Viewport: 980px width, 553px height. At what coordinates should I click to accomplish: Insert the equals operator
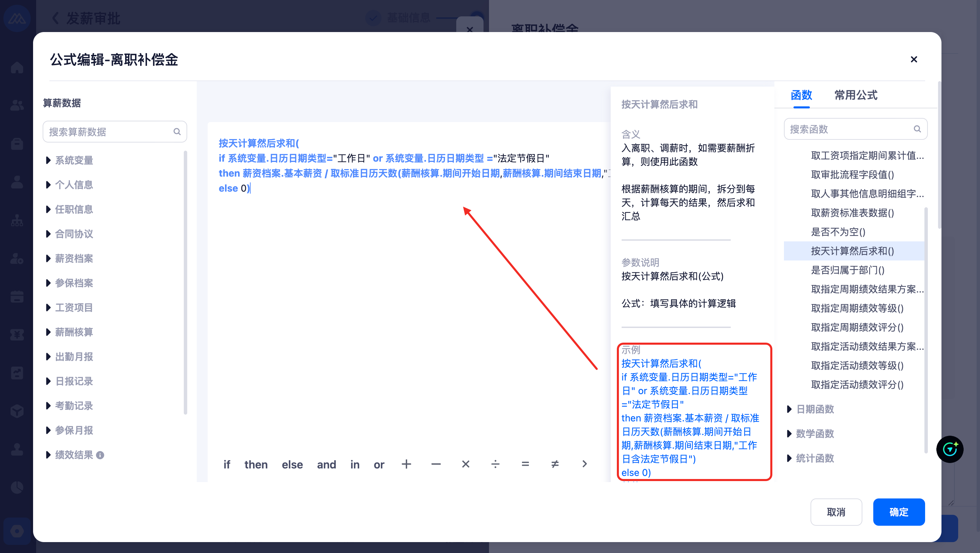tap(525, 464)
